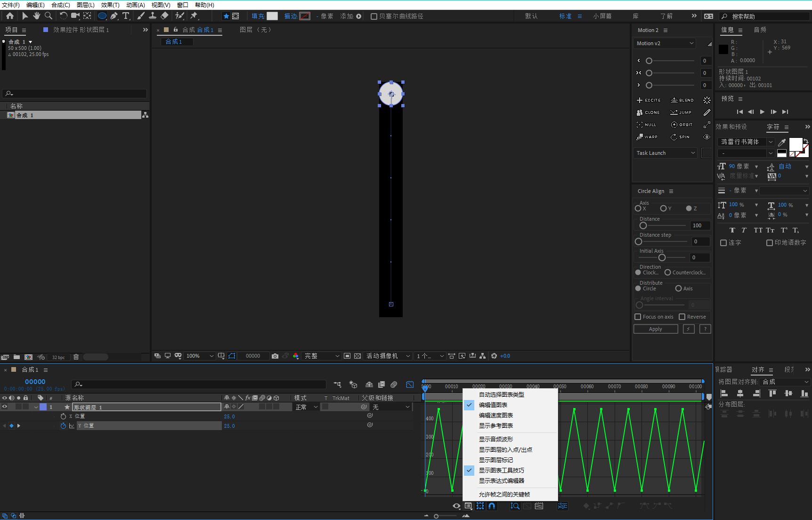Open the 文件(F) menu
The width and height of the screenshot is (812, 520).
coord(11,5)
